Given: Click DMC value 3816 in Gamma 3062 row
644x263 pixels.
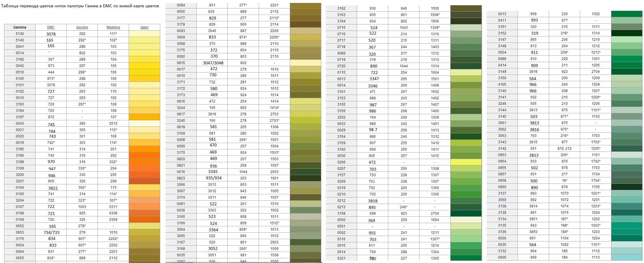Looking at the screenshot, I should click(534, 130).
